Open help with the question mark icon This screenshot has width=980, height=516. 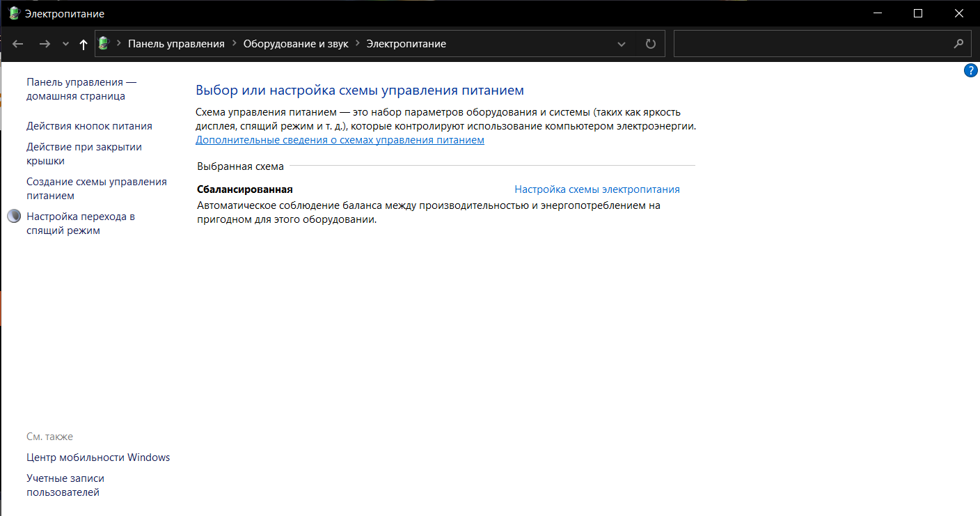click(x=971, y=70)
